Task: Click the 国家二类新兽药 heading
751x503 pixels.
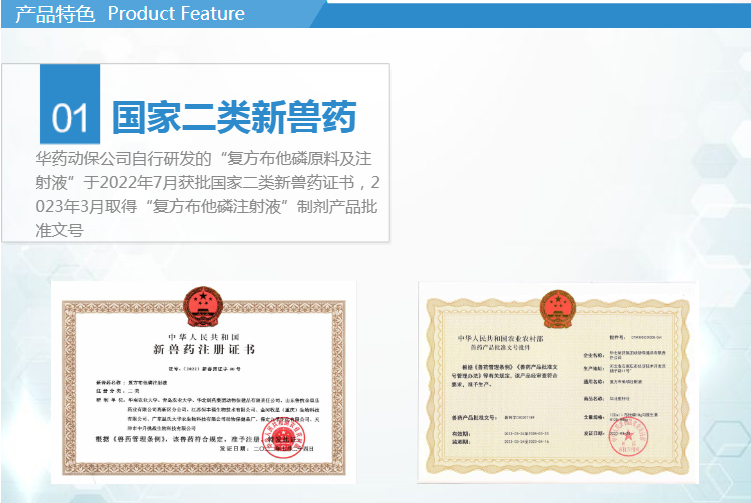Action: pos(233,117)
